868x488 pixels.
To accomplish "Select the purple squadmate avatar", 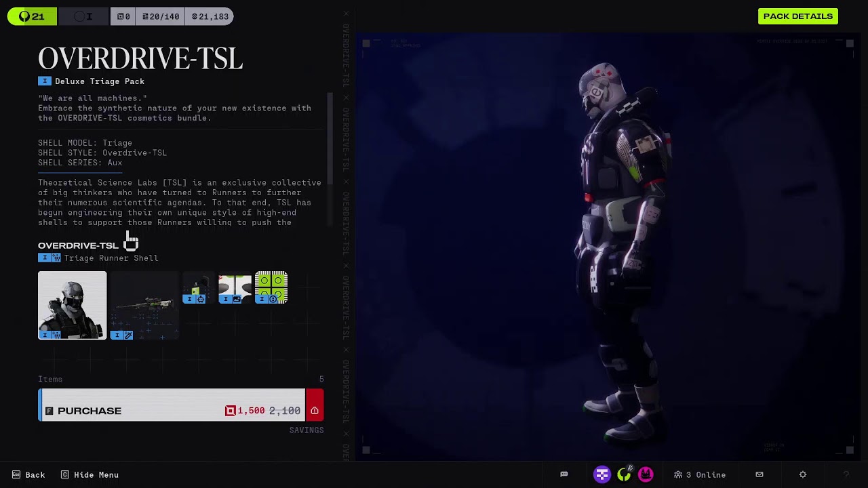I will tap(602, 474).
